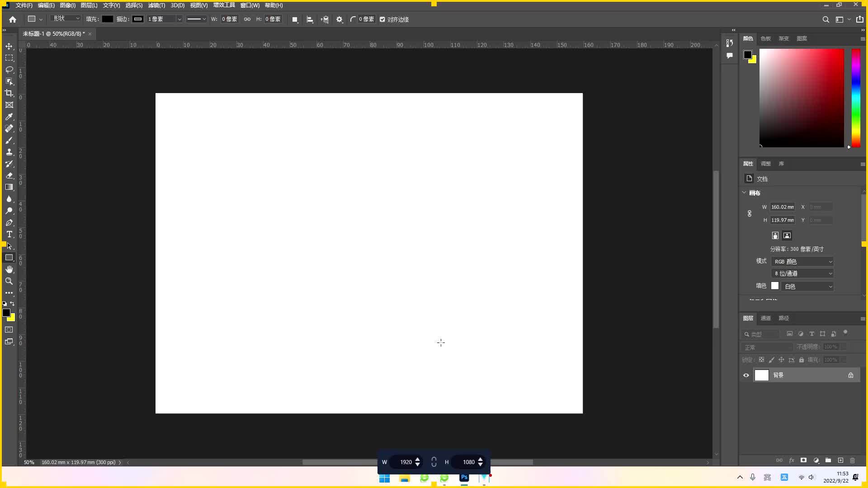This screenshot has width=868, height=488.
Task: Toggle the canvas width-height link constraint
Action: coord(750,213)
